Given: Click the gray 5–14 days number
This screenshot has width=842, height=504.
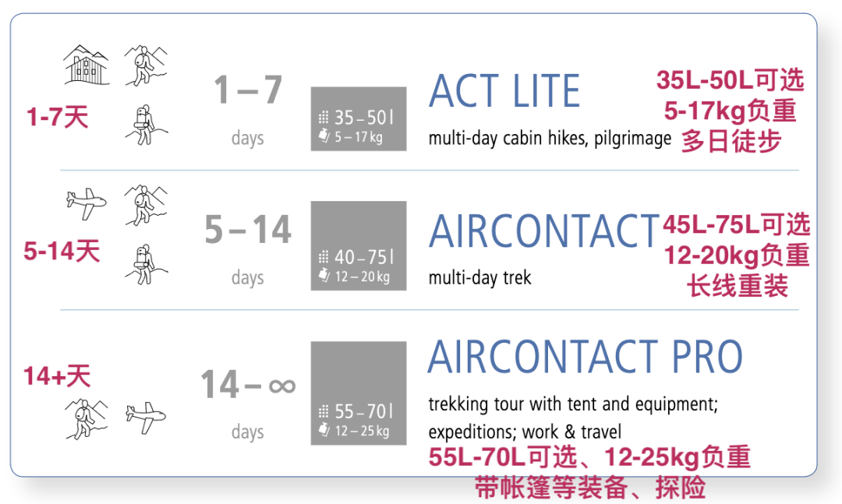Looking at the screenshot, I should [x=248, y=230].
